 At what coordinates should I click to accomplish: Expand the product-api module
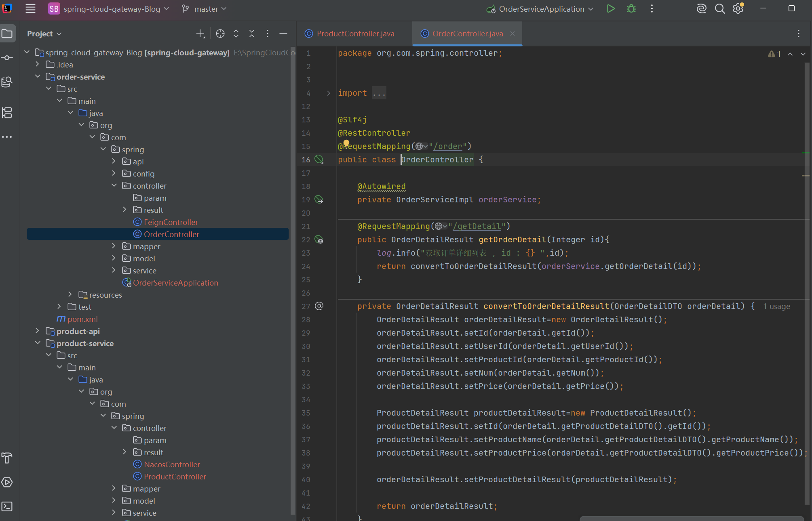point(37,331)
